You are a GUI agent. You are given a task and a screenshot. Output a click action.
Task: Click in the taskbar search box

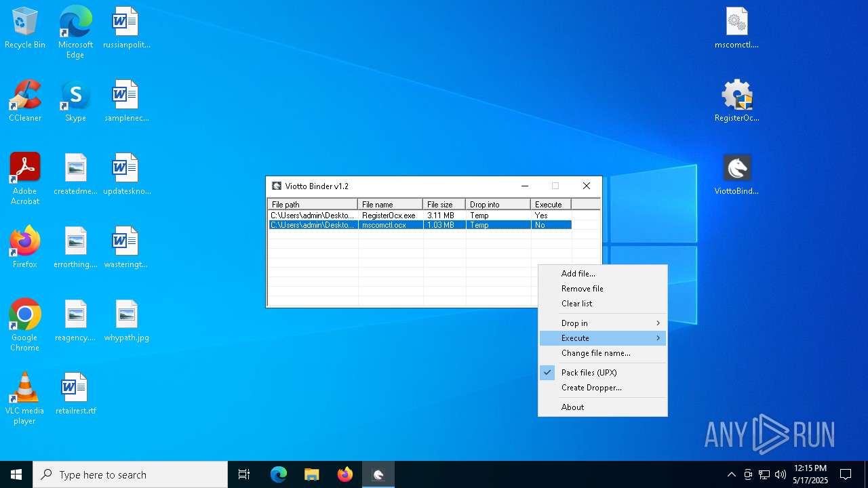coord(130,474)
